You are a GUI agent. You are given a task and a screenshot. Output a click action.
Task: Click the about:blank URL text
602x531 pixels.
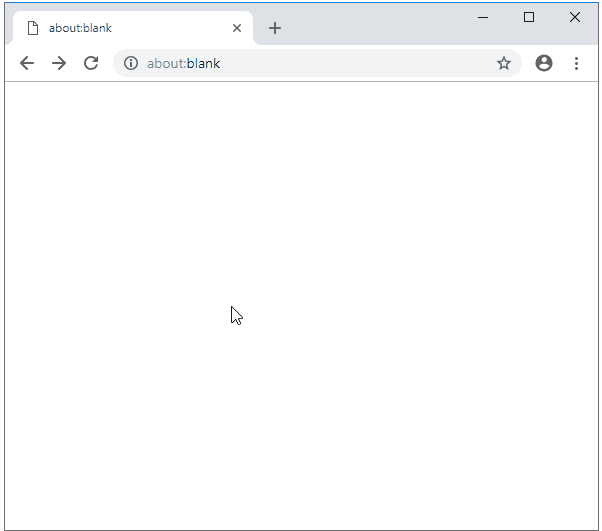click(183, 63)
